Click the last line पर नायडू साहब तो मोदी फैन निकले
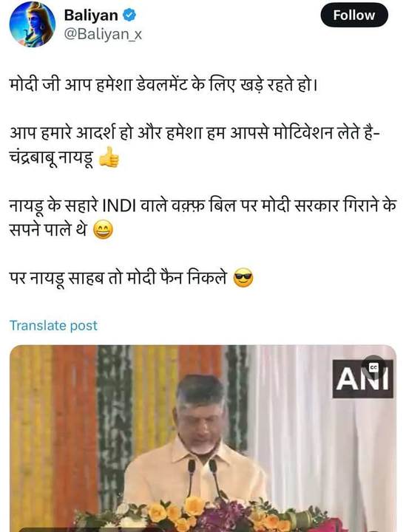 click(x=118, y=279)
